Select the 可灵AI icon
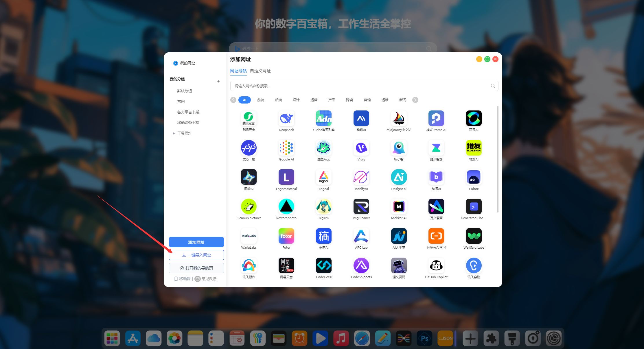 [x=474, y=118]
